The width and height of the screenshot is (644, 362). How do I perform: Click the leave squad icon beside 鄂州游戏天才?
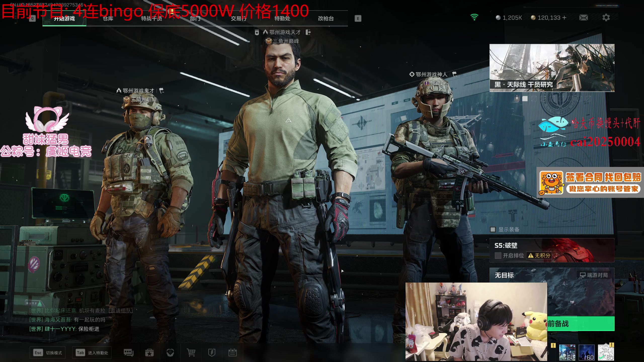(x=308, y=32)
